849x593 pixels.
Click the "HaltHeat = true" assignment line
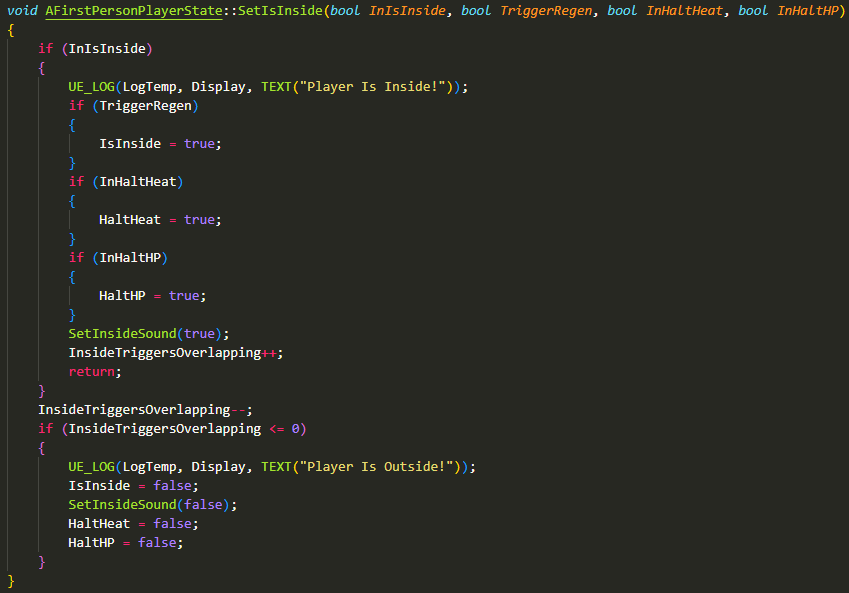click(159, 219)
